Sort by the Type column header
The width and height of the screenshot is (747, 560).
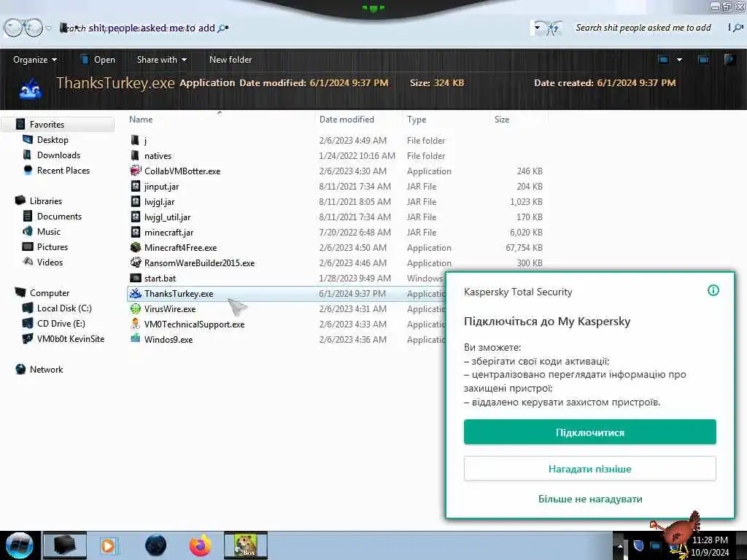point(446,119)
